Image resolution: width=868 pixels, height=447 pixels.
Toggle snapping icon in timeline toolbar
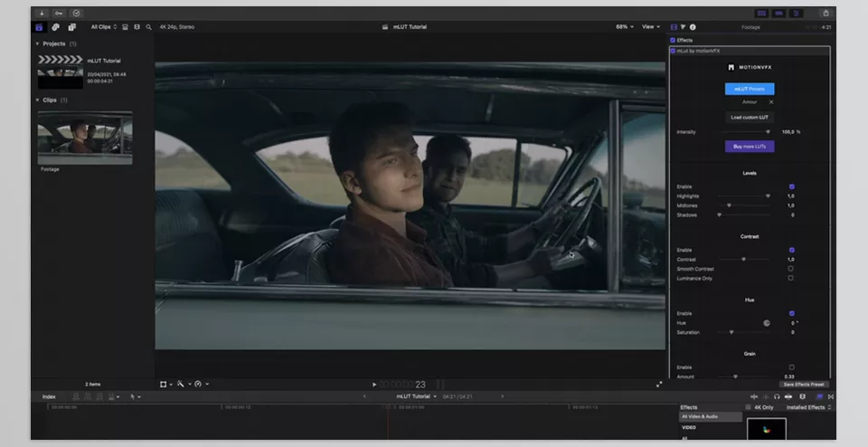pos(788,396)
